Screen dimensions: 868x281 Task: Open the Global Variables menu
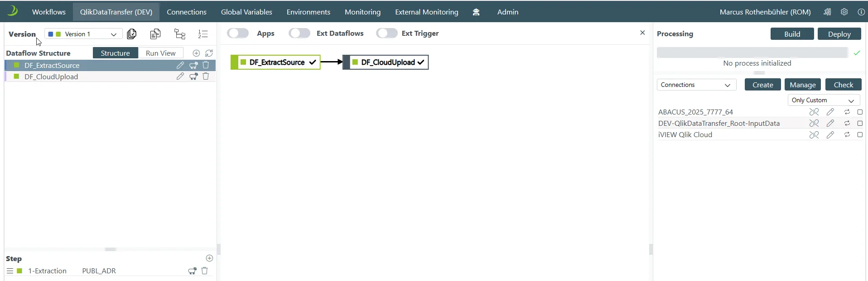pyautogui.click(x=246, y=12)
